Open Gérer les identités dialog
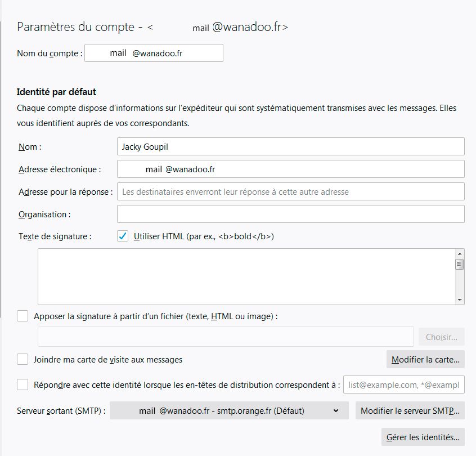Viewport: 476px width, 456px height. click(423, 437)
